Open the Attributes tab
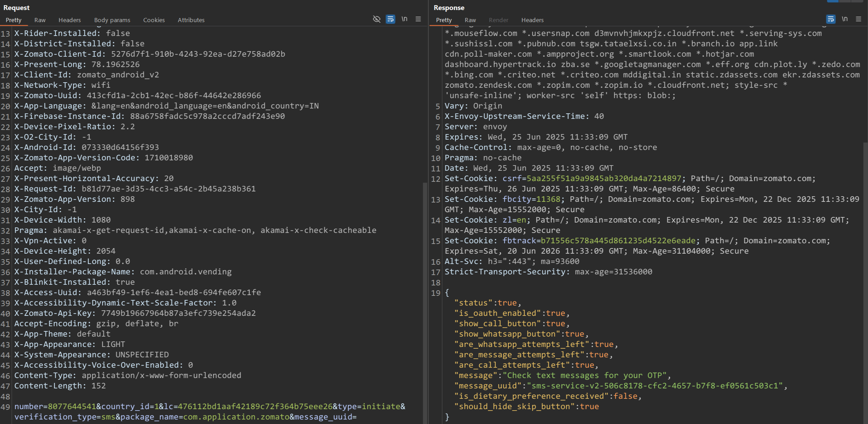 [191, 20]
